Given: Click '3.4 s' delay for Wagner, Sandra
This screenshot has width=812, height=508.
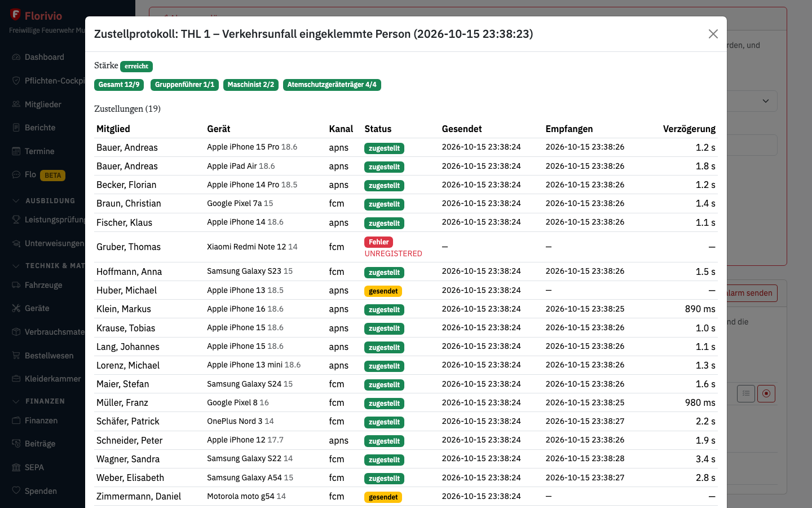Looking at the screenshot, I should pyautogui.click(x=705, y=459).
